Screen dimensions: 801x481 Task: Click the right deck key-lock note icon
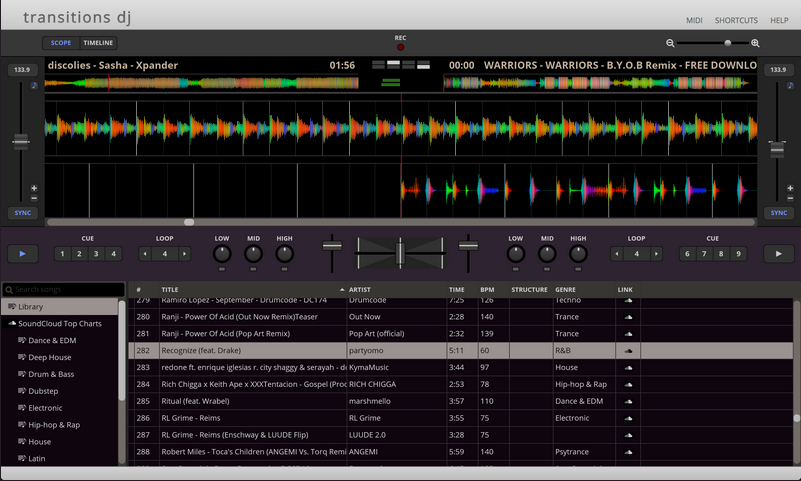pyautogui.click(x=790, y=85)
